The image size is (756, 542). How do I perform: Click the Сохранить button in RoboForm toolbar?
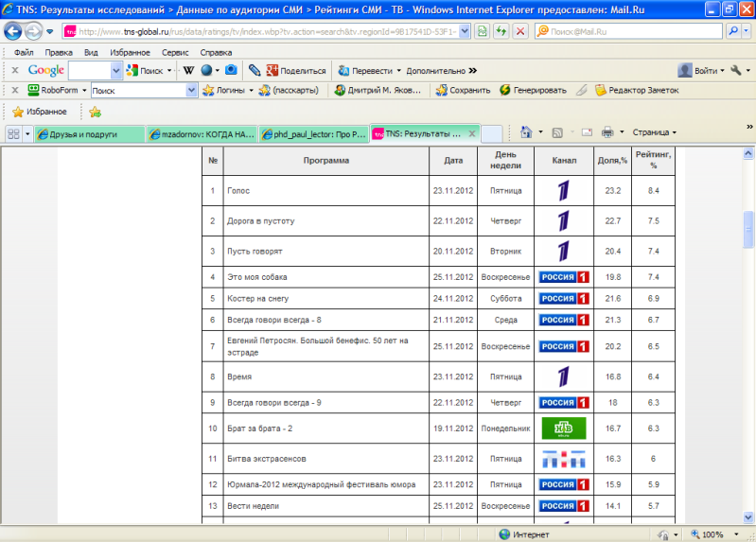tap(463, 90)
